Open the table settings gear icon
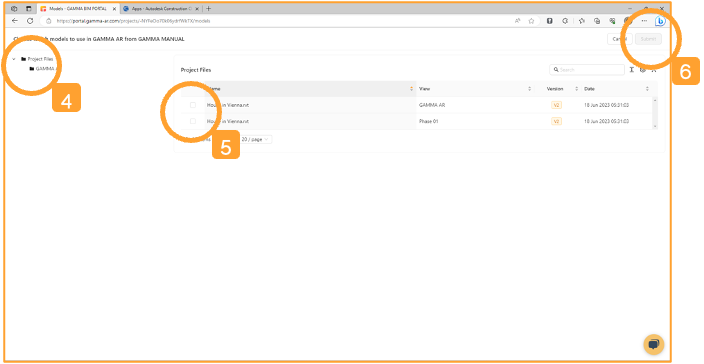The width and height of the screenshot is (704, 364). point(642,70)
